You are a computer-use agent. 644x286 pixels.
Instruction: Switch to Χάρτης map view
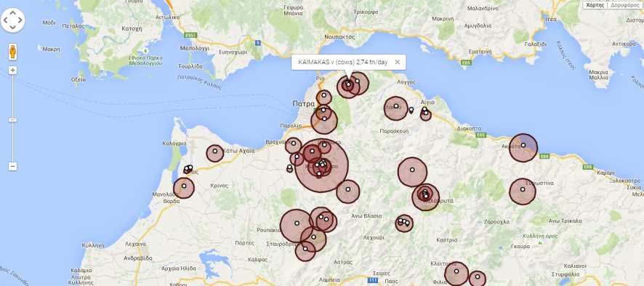point(595,5)
